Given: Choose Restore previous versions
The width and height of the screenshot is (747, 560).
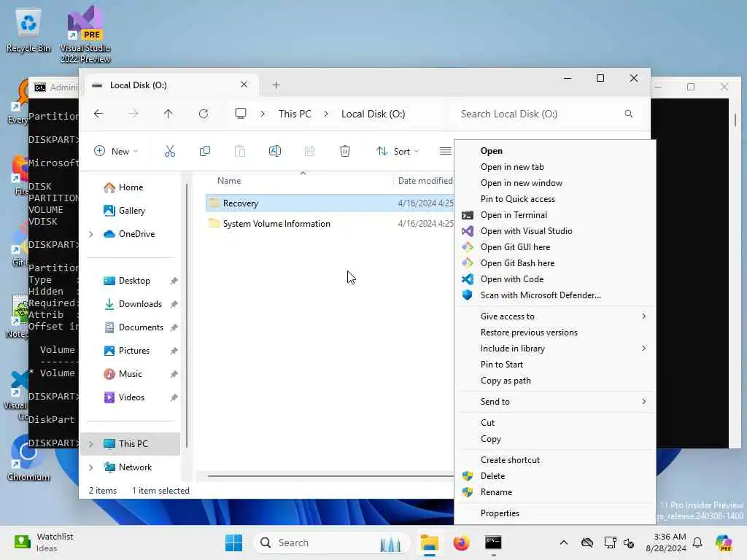Looking at the screenshot, I should coord(555,332).
